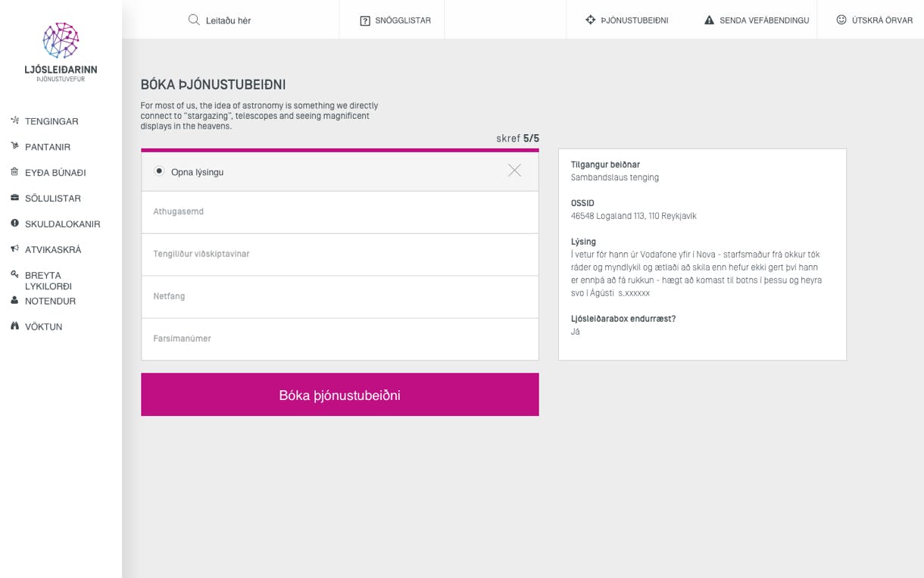The width and height of the screenshot is (924, 578).
Task: Click the Útskrá smiley icon
Action: click(841, 20)
